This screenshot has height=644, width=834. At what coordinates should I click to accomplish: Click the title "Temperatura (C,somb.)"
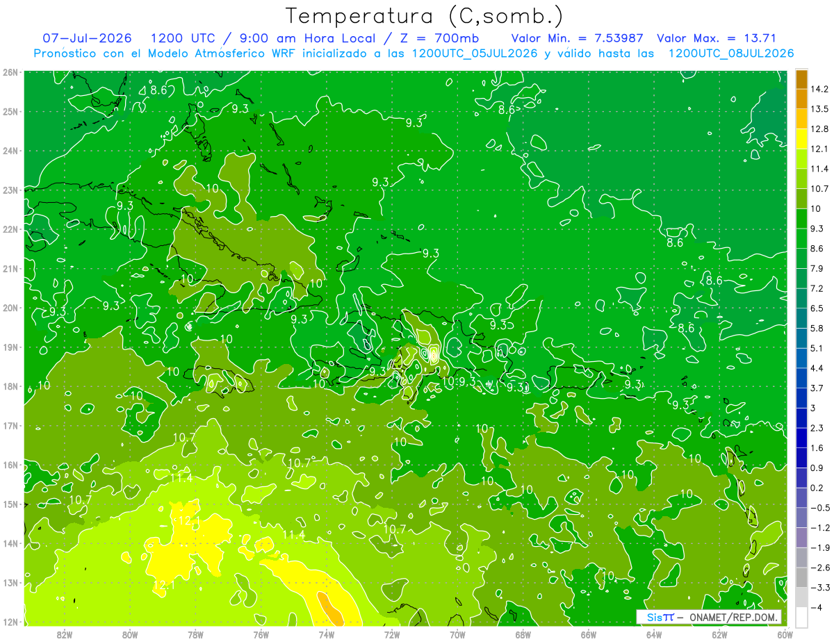425,16
